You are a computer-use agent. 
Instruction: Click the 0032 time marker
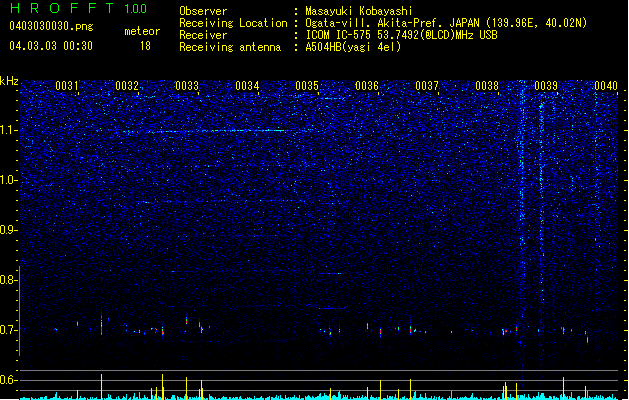pyautogui.click(x=127, y=86)
